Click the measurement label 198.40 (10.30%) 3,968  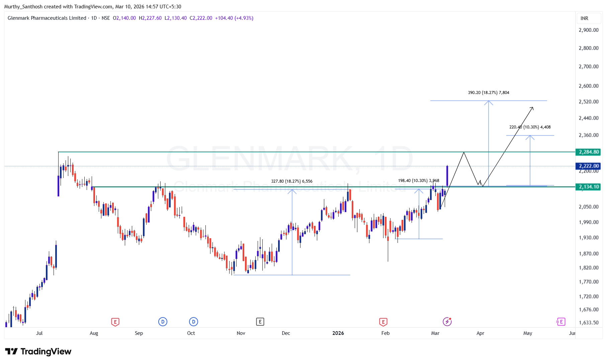pyautogui.click(x=419, y=181)
